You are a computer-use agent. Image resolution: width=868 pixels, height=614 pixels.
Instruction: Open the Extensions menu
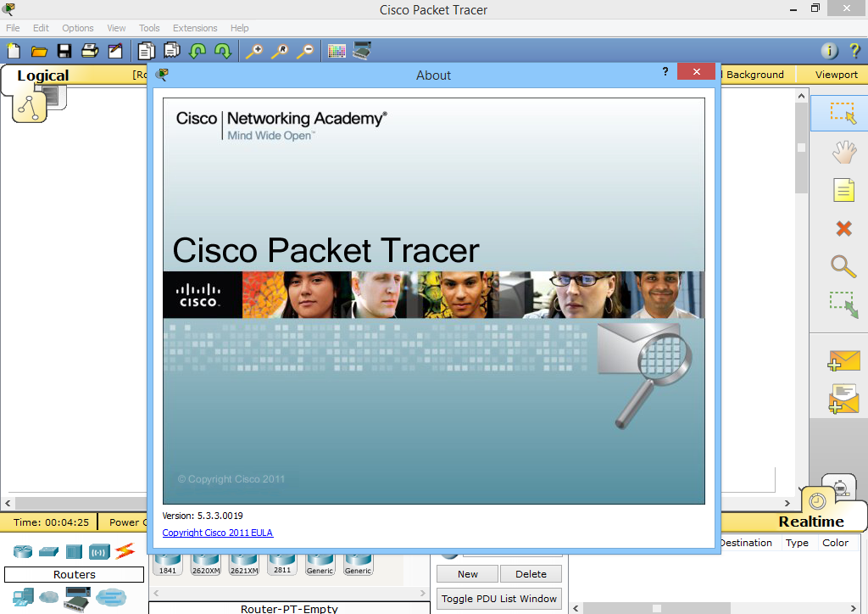[195, 27]
